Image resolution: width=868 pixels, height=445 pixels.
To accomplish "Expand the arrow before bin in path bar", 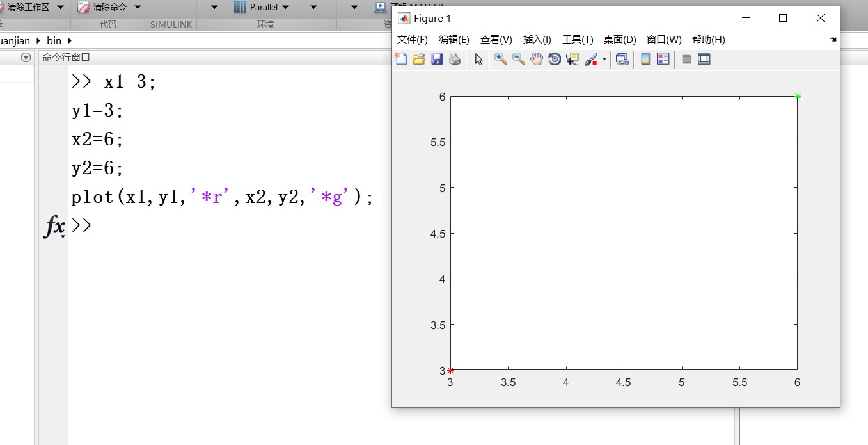I will (38, 41).
